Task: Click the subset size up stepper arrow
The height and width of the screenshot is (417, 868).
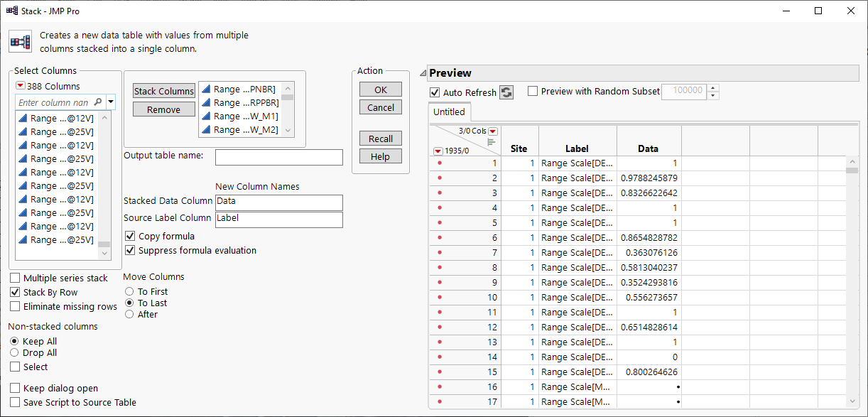Action: point(712,88)
